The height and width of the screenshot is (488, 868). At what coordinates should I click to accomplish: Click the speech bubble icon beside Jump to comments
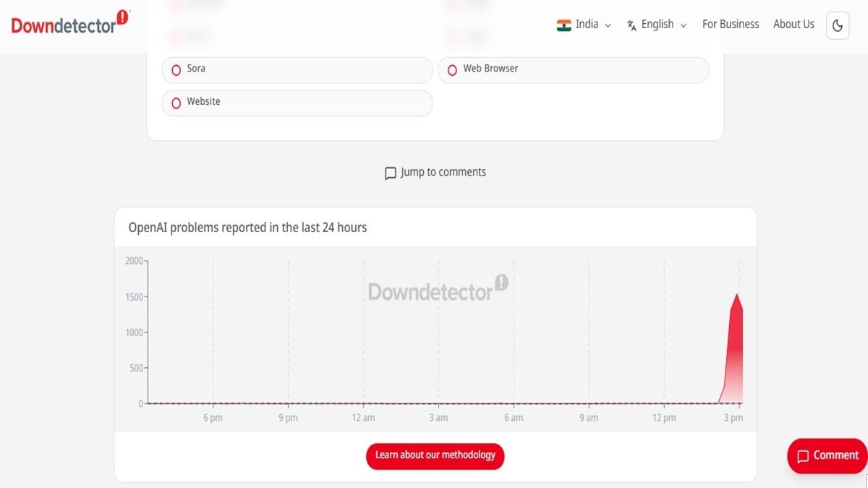(x=391, y=174)
